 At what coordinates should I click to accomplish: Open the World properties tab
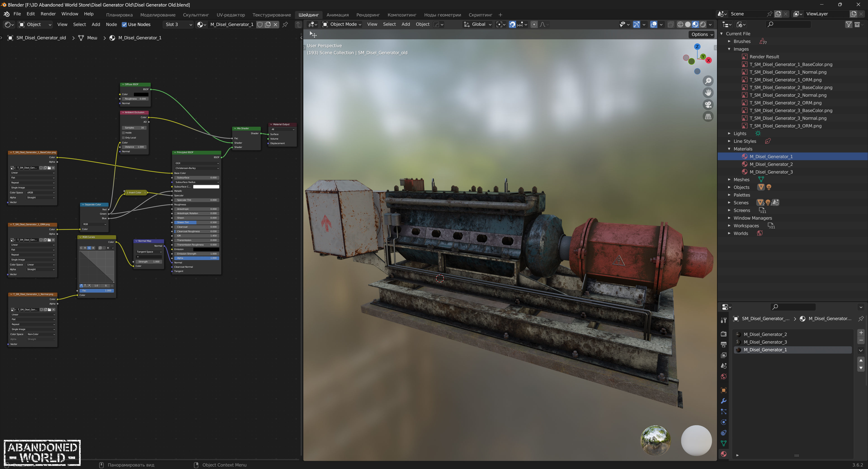[x=723, y=377]
